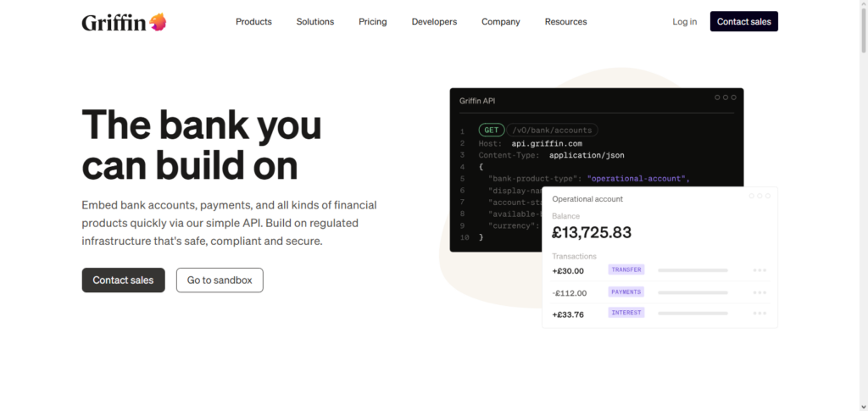Image resolution: width=868 pixels, height=411 pixels.
Task: Expand the Products navigation menu
Action: pyautogui.click(x=253, y=22)
